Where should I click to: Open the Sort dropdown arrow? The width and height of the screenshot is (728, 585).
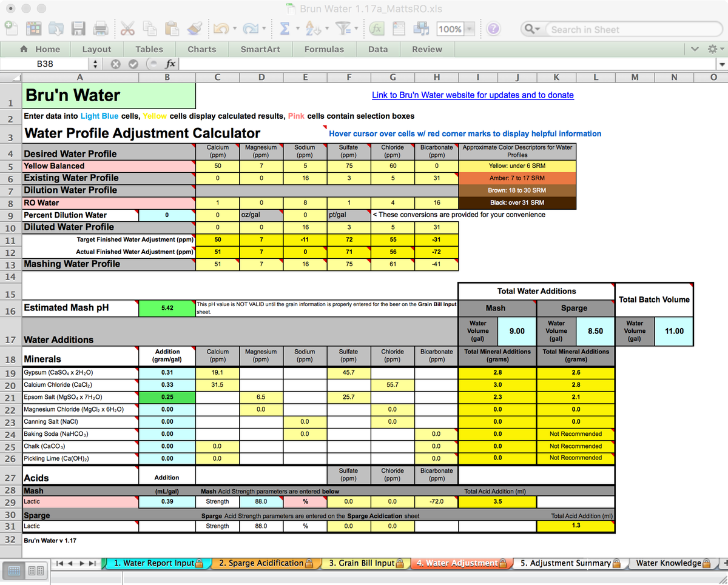pos(326,28)
